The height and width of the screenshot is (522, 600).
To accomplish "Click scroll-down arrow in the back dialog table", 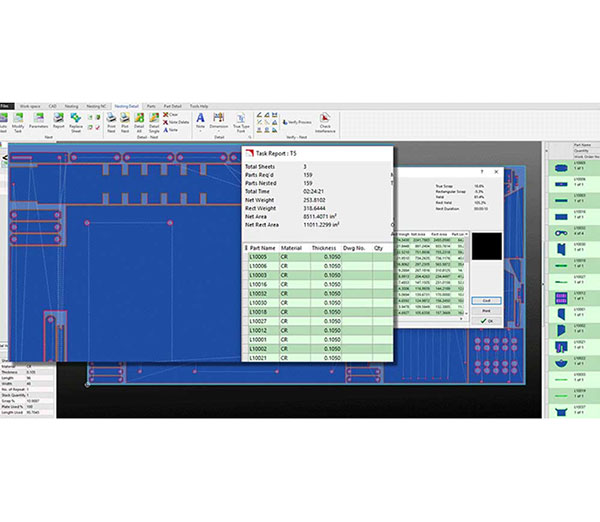I will pos(466,313).
